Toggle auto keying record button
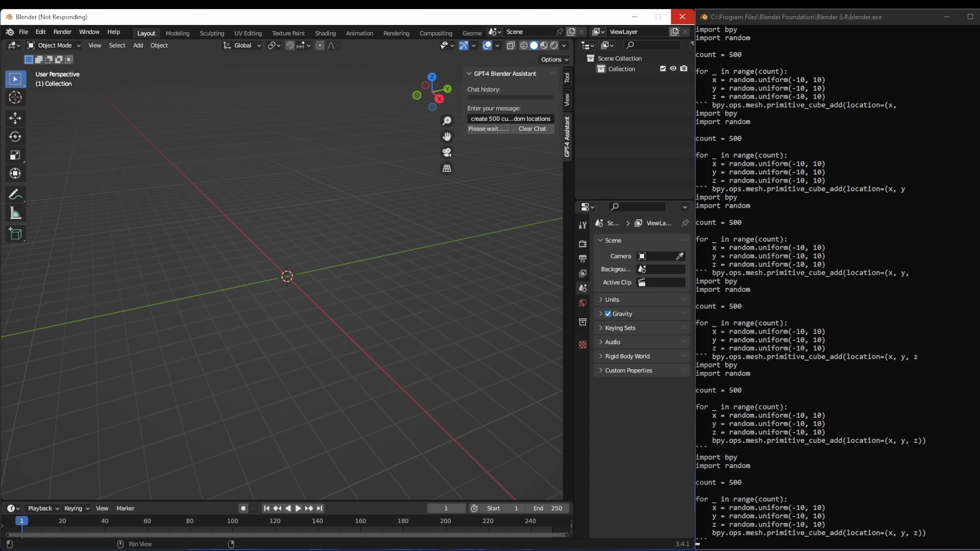The image size is (980, 551). pyautogui.click(x=243, y=508)
